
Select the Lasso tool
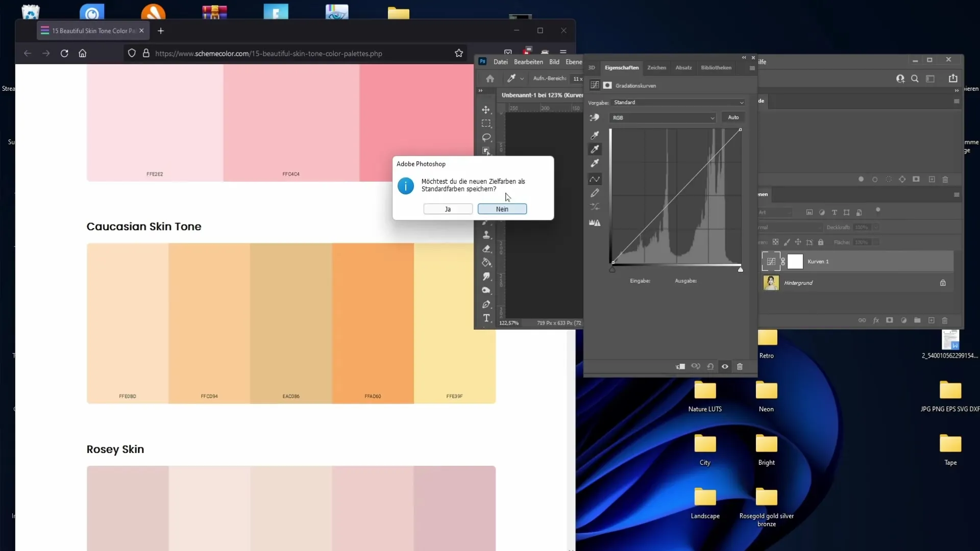[486, 137]
